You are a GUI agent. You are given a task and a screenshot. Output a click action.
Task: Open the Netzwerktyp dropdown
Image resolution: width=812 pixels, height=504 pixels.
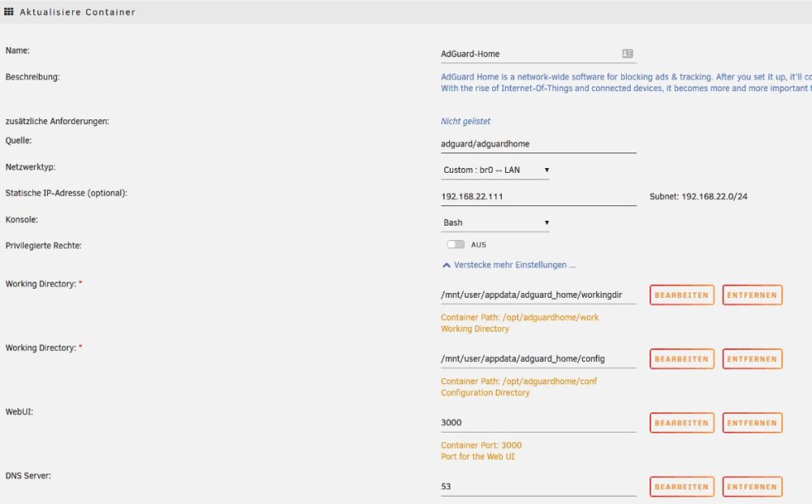pyautogui.click(x=495, y=170)
